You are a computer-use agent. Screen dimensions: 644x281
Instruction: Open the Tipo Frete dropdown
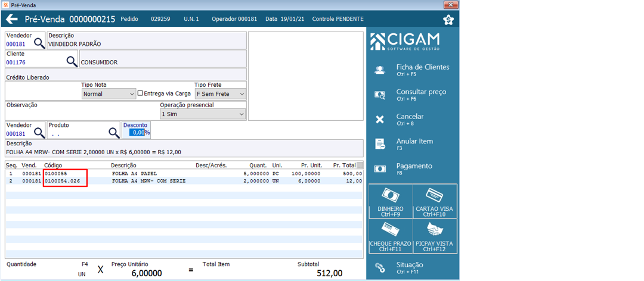[x=220, y=94]
